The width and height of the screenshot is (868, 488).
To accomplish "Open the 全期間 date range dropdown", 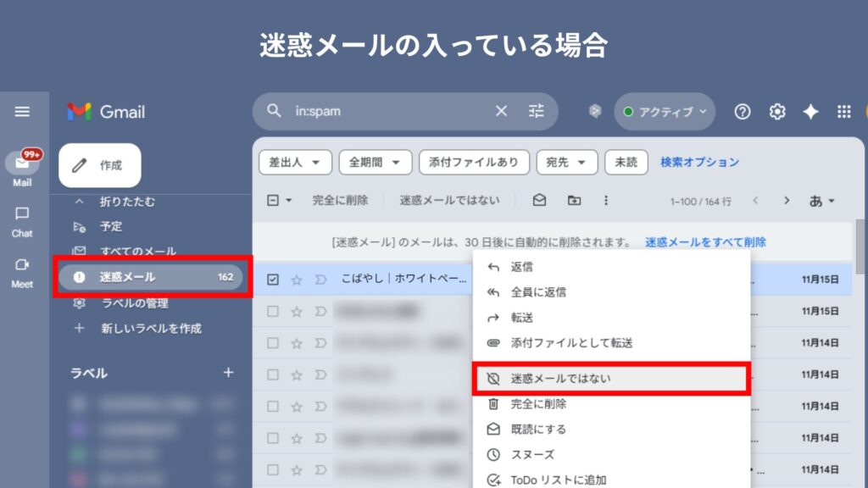I will [375, 162].
